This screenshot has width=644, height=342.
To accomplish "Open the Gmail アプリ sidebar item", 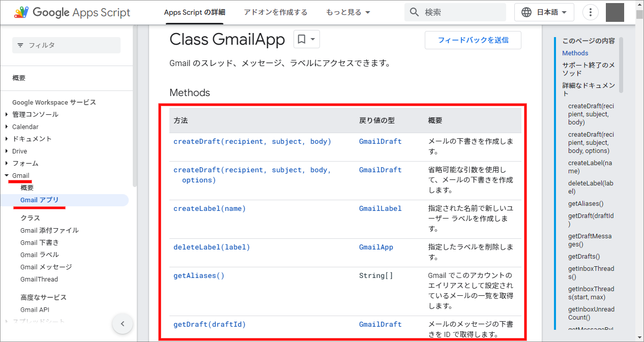I will click(40, 200).
